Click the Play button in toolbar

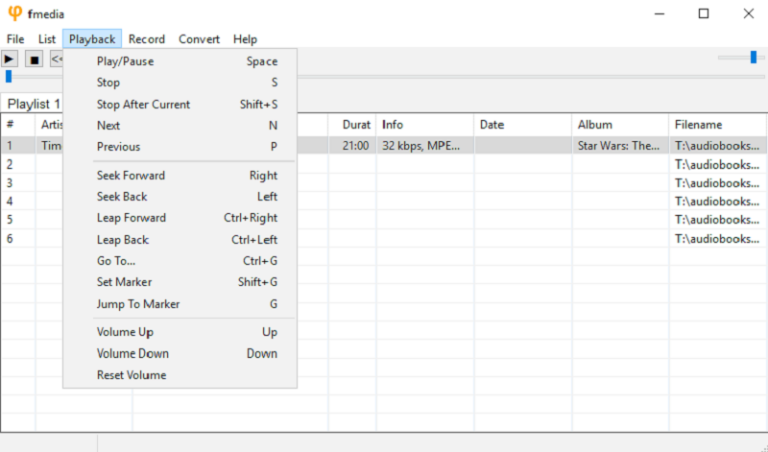click(x=9, y=59)
